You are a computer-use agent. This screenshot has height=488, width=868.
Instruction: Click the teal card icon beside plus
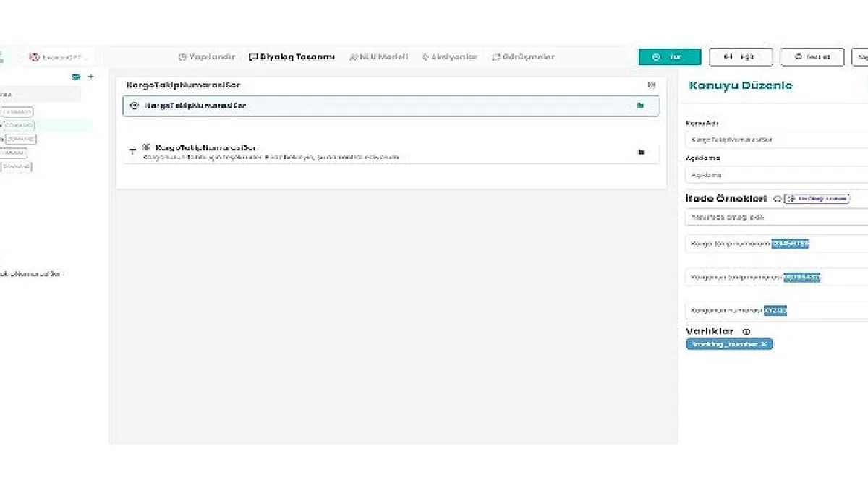(x=76, y=77)
